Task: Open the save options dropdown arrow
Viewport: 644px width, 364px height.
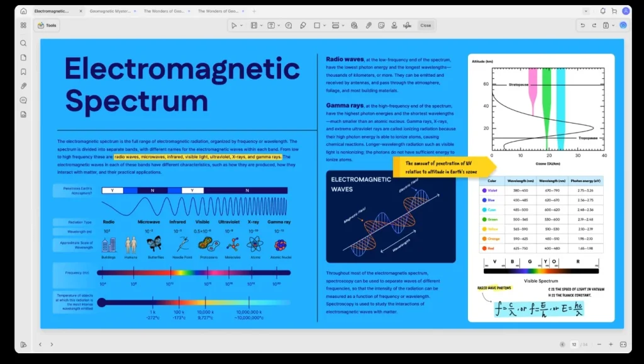Action: tap(613, 25)
